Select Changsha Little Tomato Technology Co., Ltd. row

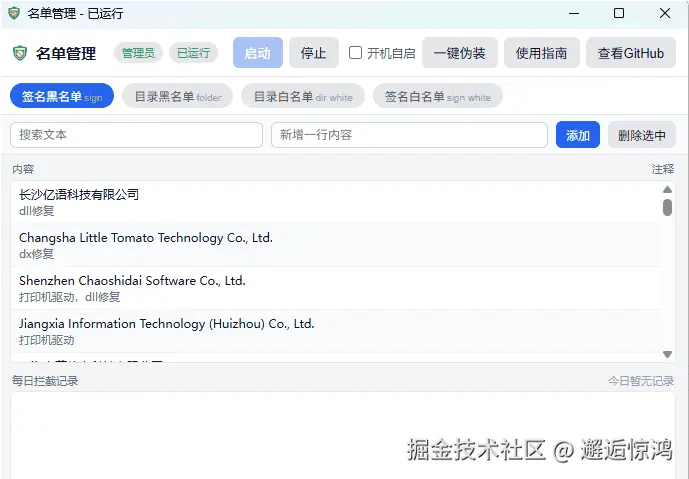336,245
